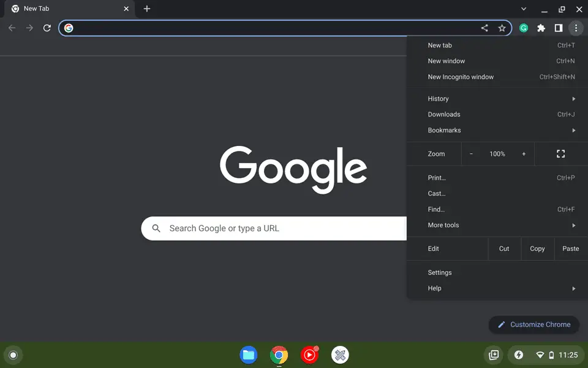Reload the current page
The width and height of the screenshot is (588, 368).
tap(47, 28)
